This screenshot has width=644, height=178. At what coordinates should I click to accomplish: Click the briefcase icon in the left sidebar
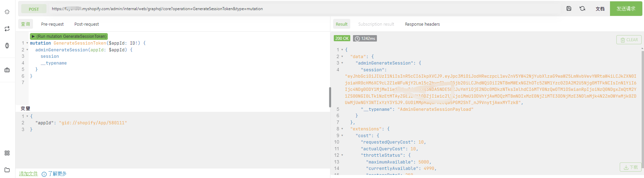pyautogui.click(x=7, y=70)
